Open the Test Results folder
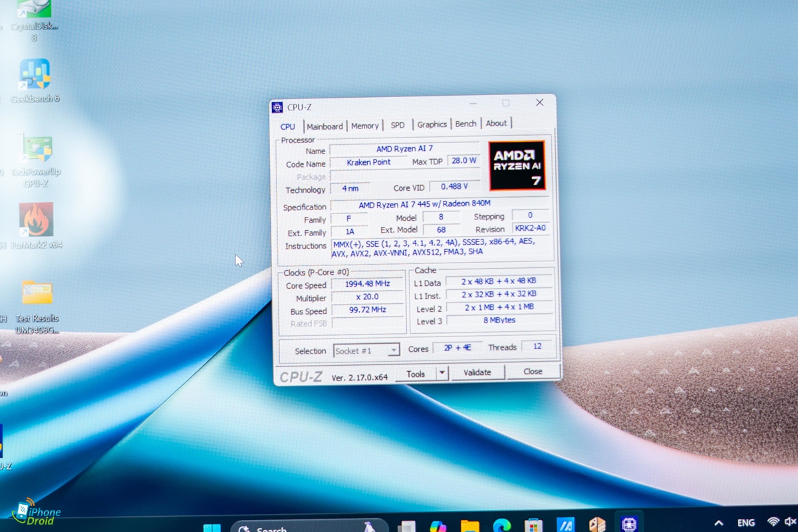The image size is (798, 532). (x=37, y=293)
